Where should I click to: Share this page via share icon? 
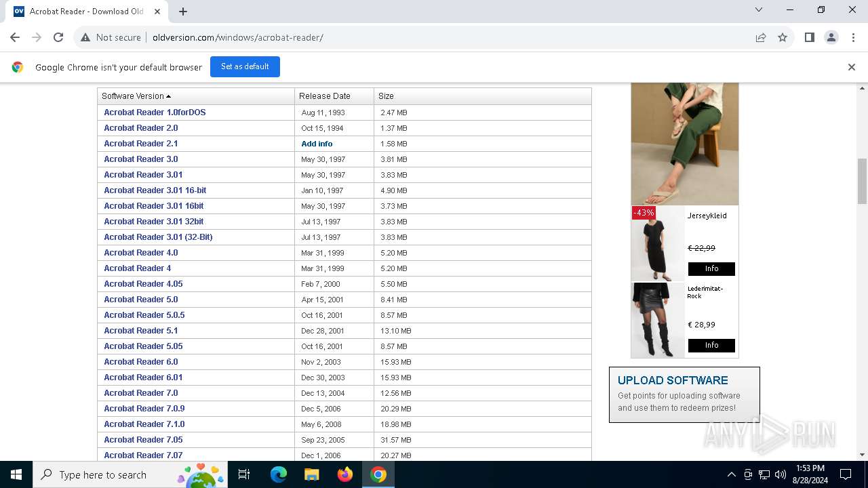click(761, 37)
